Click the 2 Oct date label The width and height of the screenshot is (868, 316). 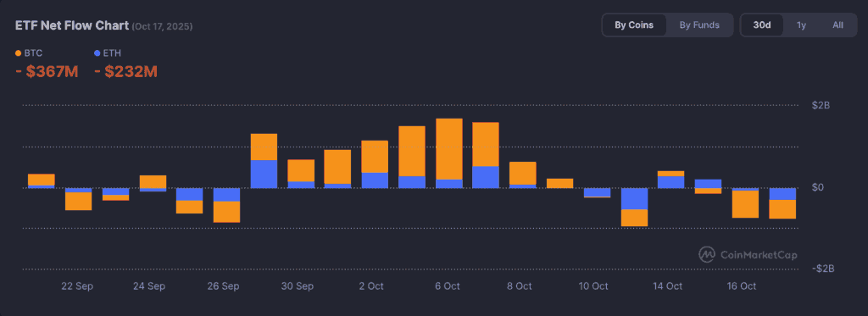point(371,286)
